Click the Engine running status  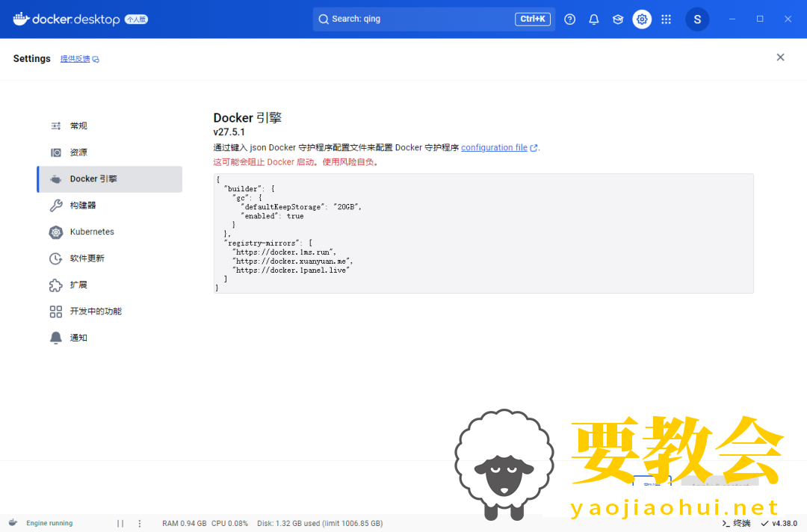click(x=49, y=523)
